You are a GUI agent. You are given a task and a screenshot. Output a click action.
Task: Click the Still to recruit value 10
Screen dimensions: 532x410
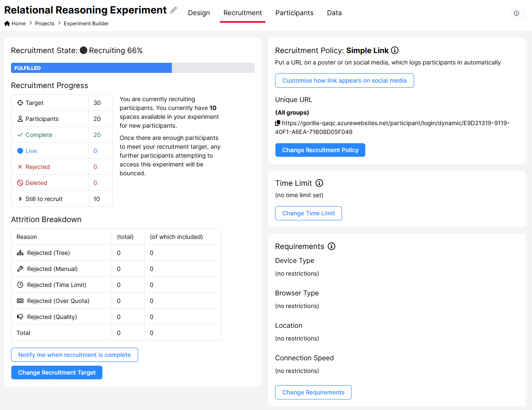(100, 199)
